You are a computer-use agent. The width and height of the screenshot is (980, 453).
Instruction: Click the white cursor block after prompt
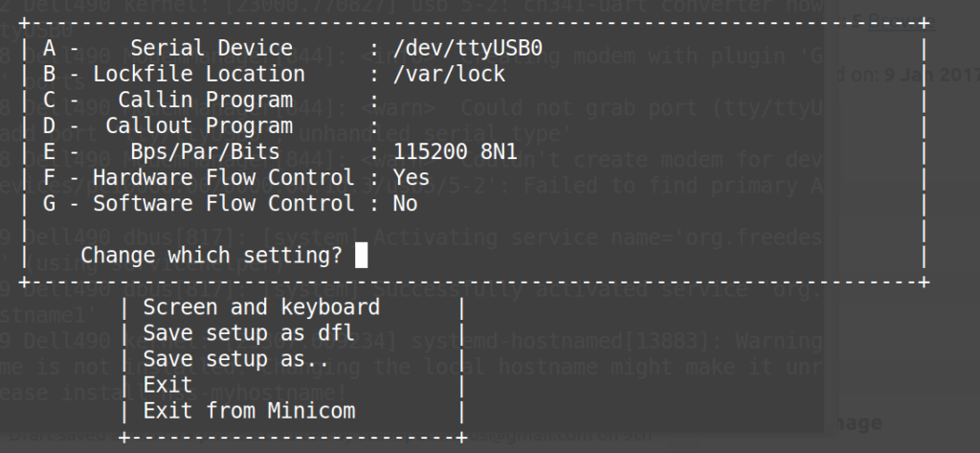[x=361, y=255]
